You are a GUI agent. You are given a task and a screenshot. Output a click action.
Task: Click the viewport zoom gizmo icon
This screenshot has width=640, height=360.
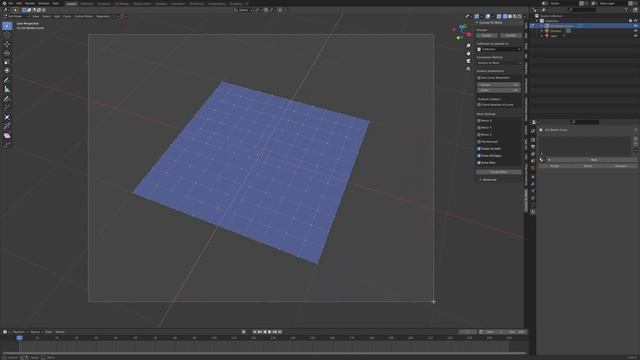[468, 46]
